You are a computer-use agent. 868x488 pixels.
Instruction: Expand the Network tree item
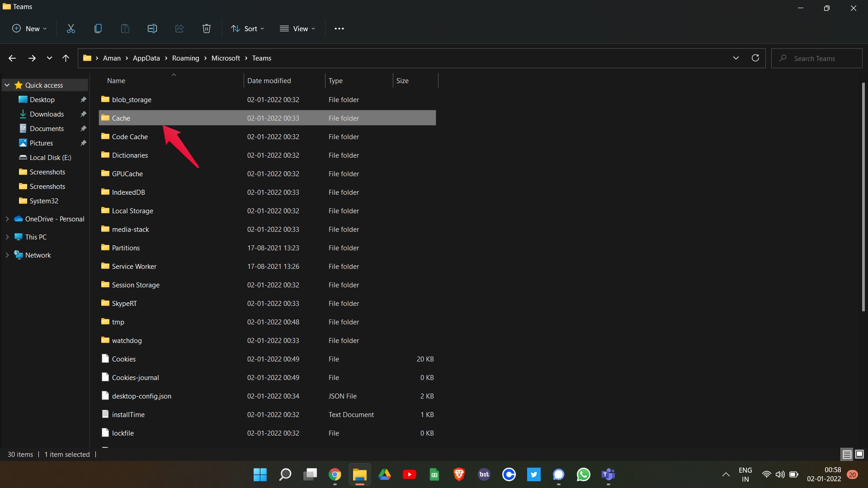7,254
